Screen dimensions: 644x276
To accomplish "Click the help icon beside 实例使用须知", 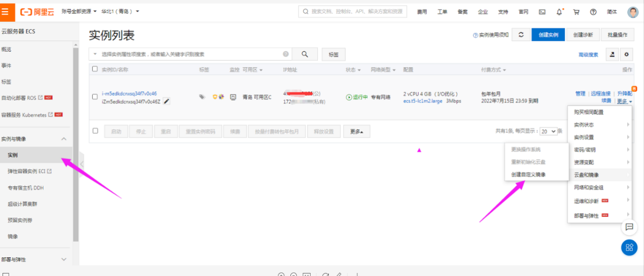I will [x=476, y=35].
